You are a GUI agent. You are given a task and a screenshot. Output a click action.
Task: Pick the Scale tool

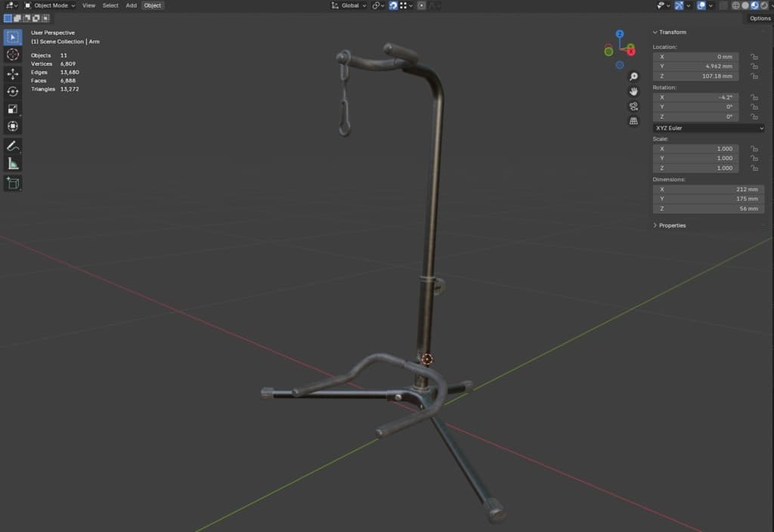coord(13,109)
